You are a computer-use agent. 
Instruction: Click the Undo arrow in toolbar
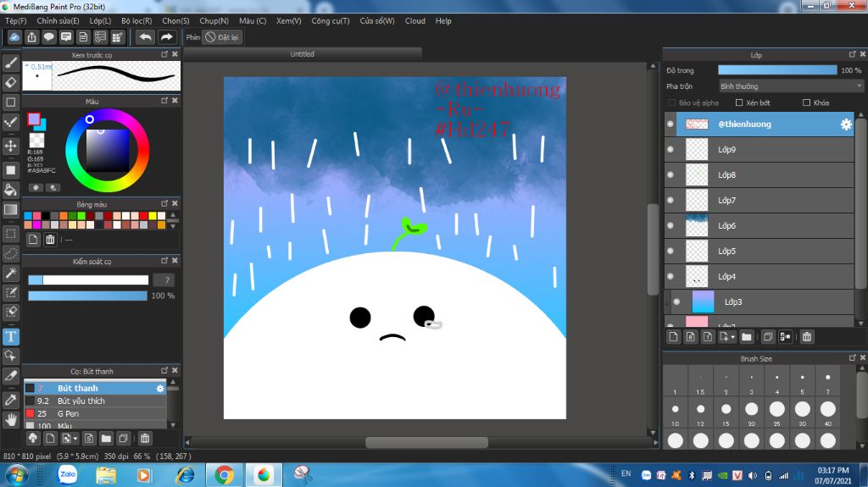click(145, 37)
